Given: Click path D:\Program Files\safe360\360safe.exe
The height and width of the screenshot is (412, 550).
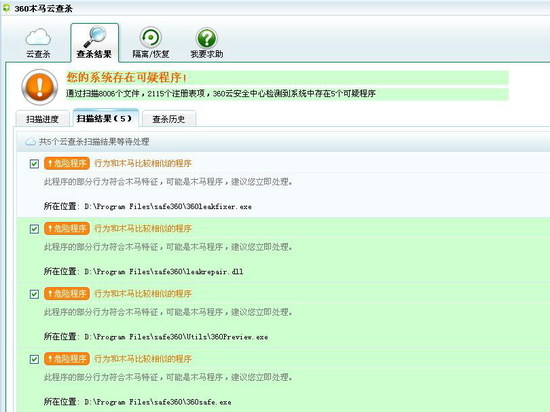Looking at the screenshot, I should [x=158, y=402].
